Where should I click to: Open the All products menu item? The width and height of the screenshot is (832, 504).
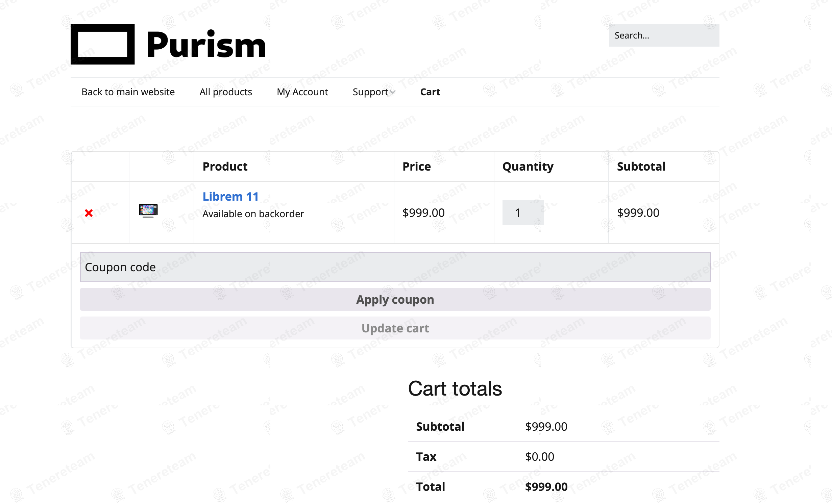(x=226, y=92)
